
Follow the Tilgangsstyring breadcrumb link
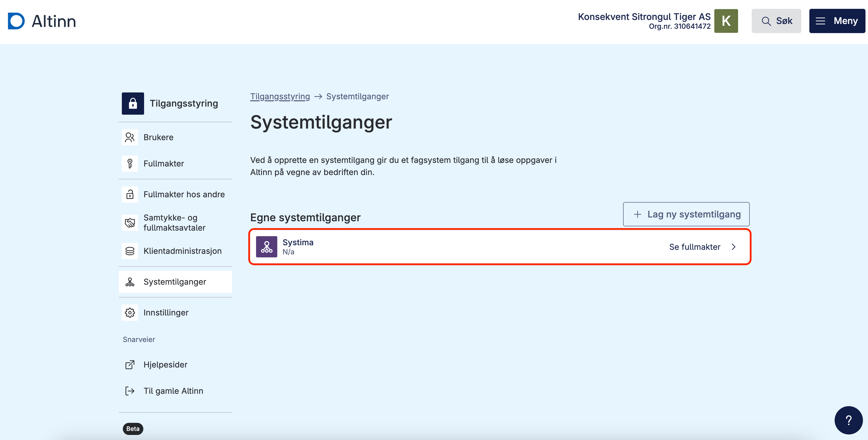pyautogui.click(x=280, y=96)
